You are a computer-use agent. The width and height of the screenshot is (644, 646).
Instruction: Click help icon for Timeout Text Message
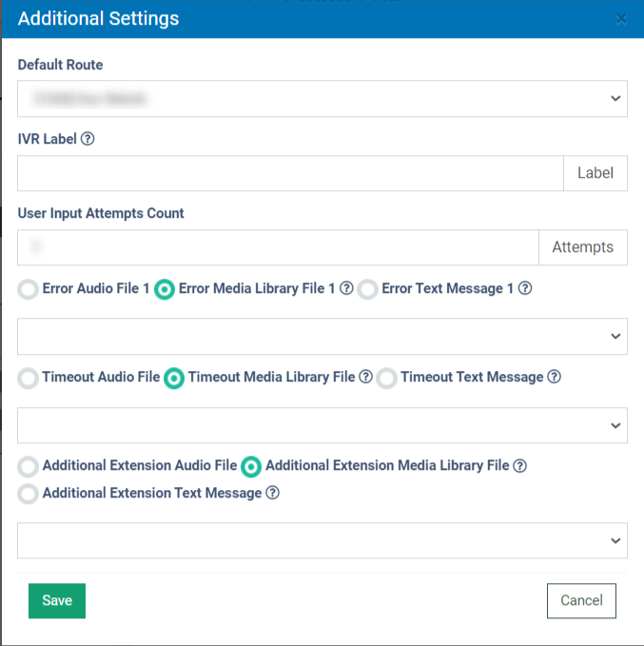point(554,378)
